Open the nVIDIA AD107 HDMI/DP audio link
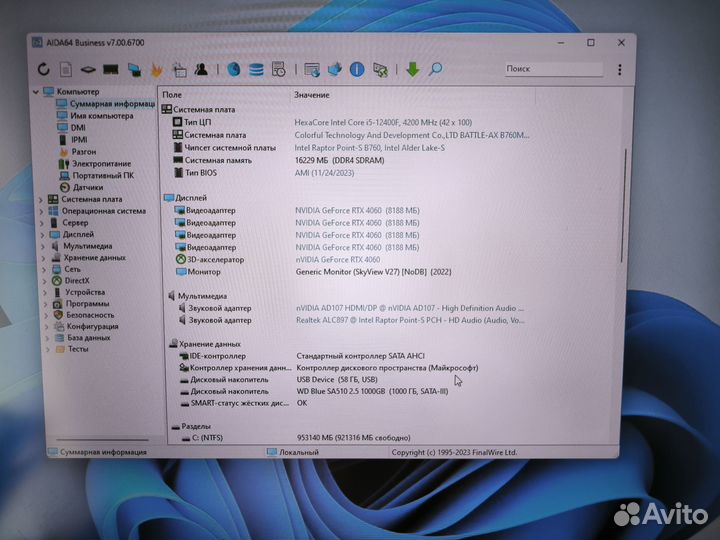 coord(410,308)
